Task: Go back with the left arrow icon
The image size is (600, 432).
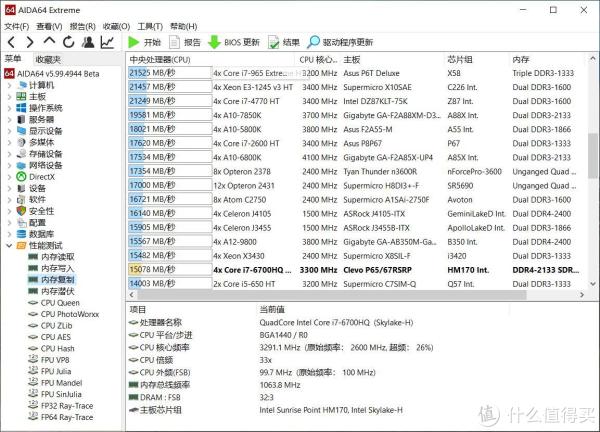Action: point(12,42)
